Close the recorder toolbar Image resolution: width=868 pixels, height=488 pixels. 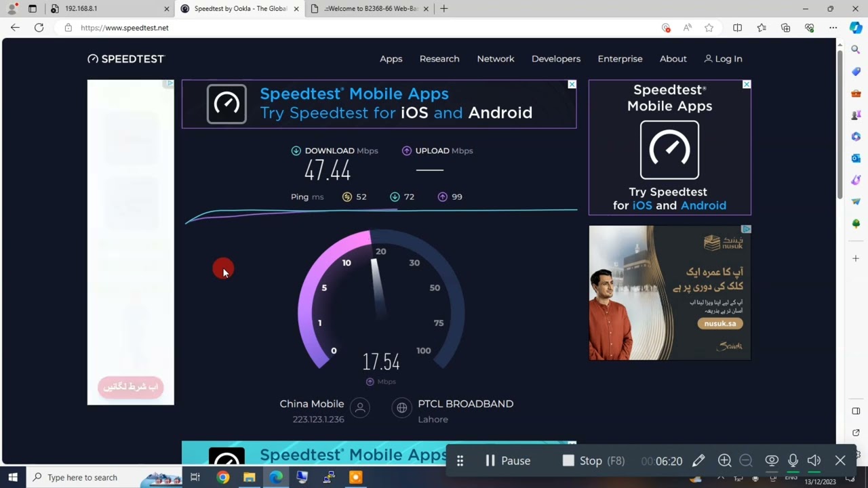pos(840,461)
